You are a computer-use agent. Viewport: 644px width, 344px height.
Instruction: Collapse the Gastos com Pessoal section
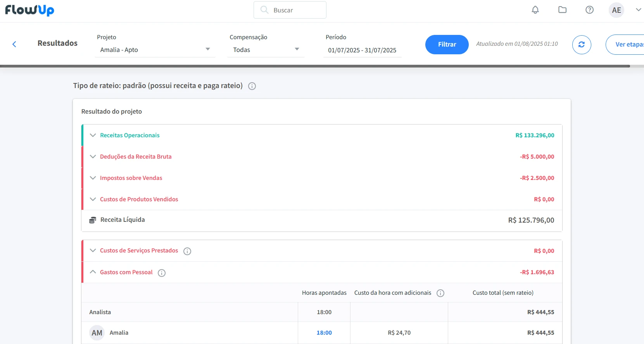93,272
